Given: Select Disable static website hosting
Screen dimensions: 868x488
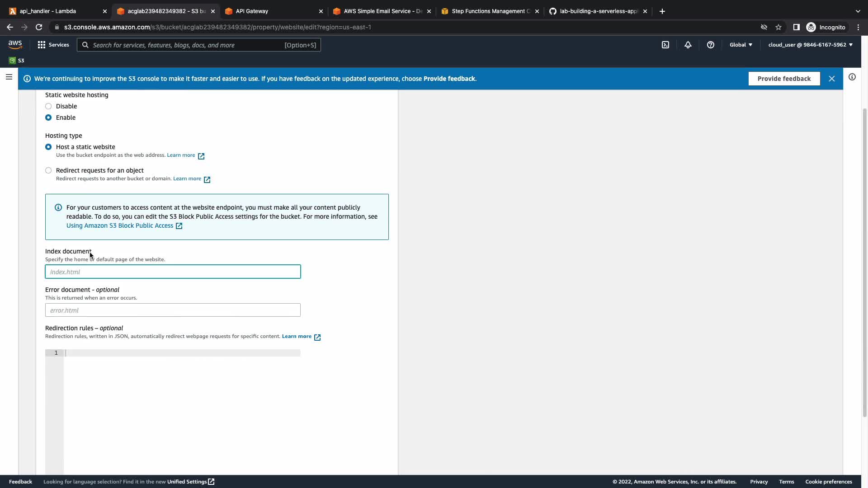Looking at the screenshot, I should point(48,106).
